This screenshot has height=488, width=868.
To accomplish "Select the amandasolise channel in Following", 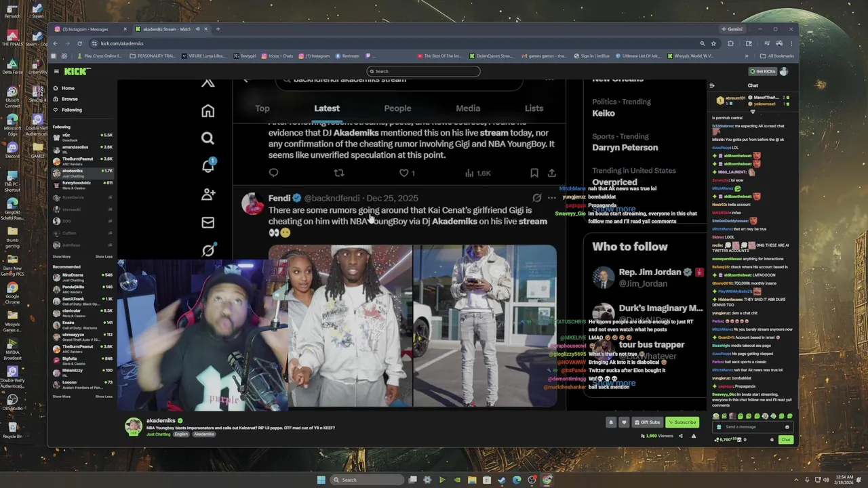I will pyautogui.click(x=82, y=148).
